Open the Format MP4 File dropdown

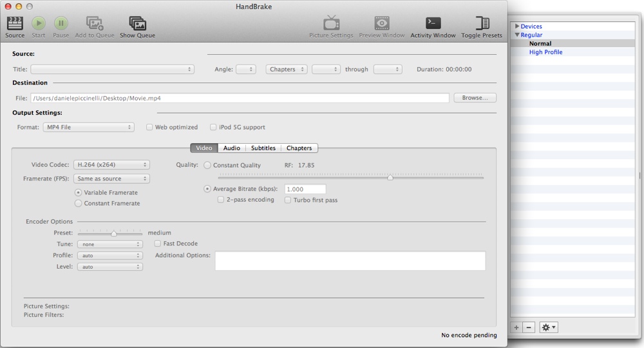(x=88, y=128)
